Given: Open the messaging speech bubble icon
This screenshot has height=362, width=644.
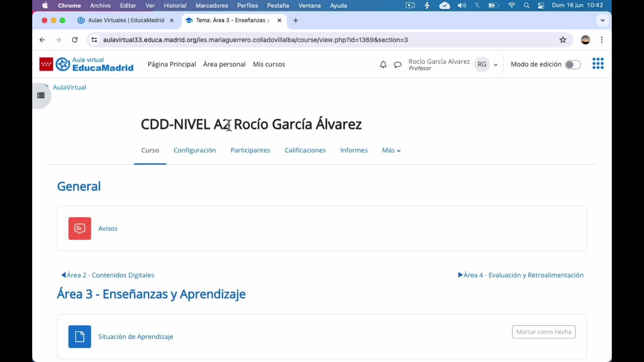Looking at the screenshot, I should pyautogui.click(x=397, y=65).
